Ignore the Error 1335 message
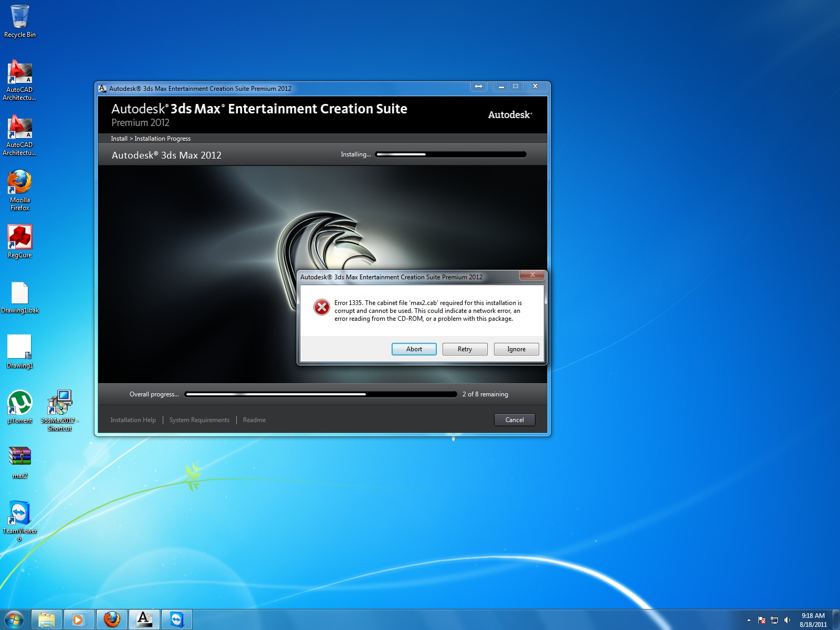 (x=517, y=349)
